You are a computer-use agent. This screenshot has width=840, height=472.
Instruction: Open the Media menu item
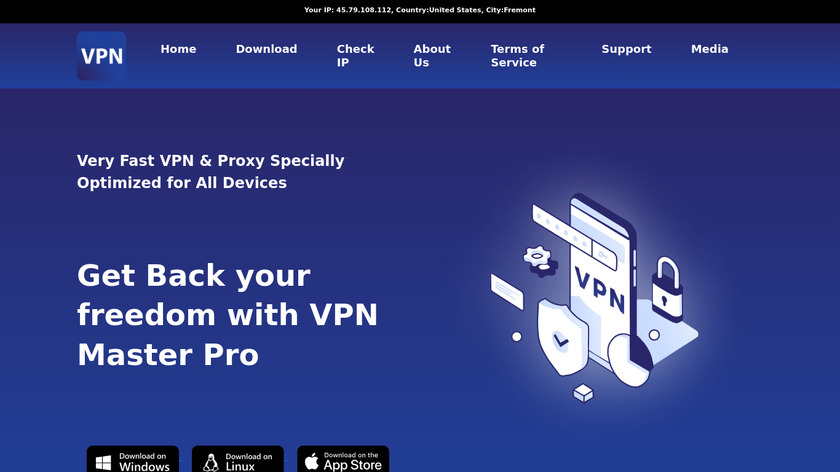[709, 49]
